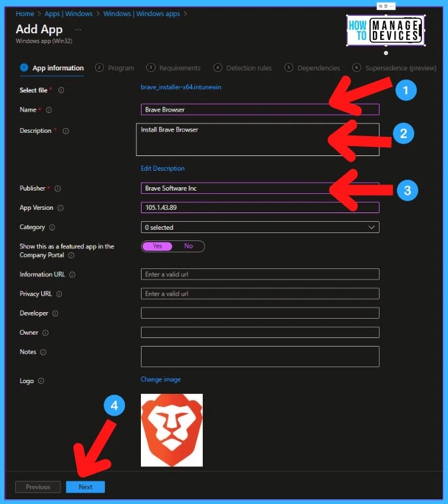
Task: Click the Next button
Action: pyautogui.click(x=85, y=487)
